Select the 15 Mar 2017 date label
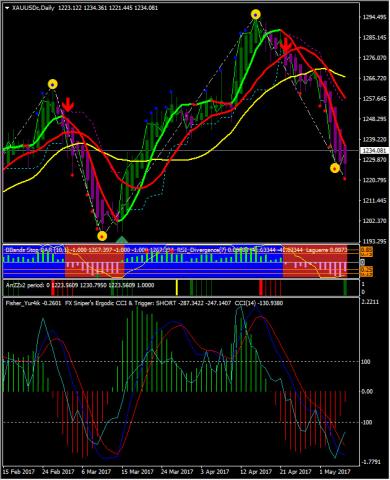 tap(137, 472)
